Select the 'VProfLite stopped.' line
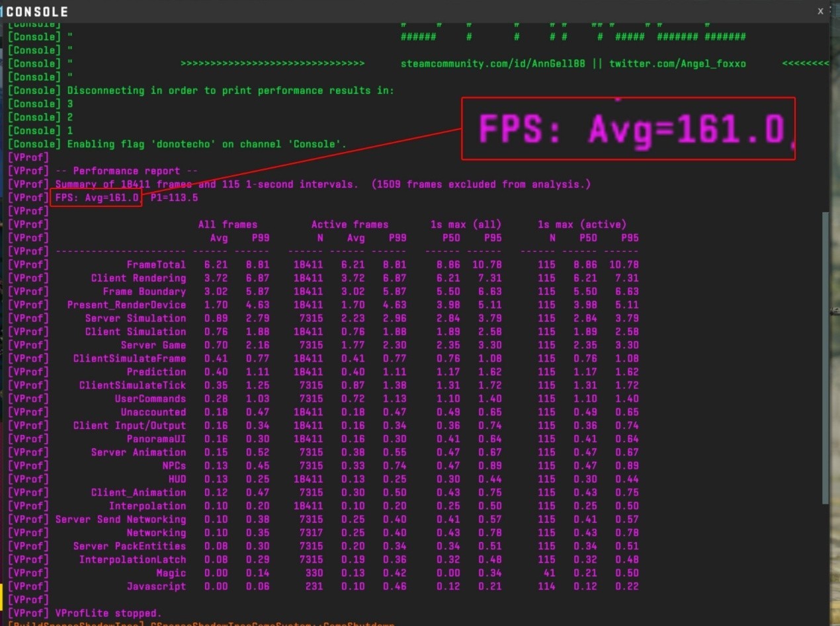Image resolution: width=840 pixels, height=626 pixels. tap(108, 613)
